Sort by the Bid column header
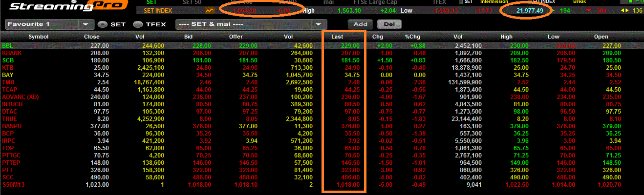The image size is (644, 195). click(189, 37)
